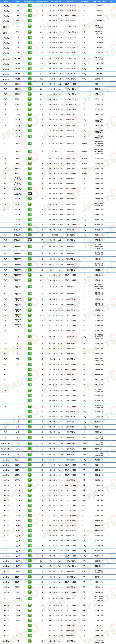
Task: Select engine code 836 A2.000
Action: click(99, 621)
